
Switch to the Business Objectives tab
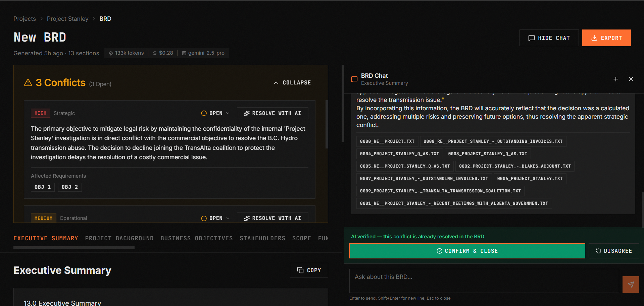click(196, 238)
